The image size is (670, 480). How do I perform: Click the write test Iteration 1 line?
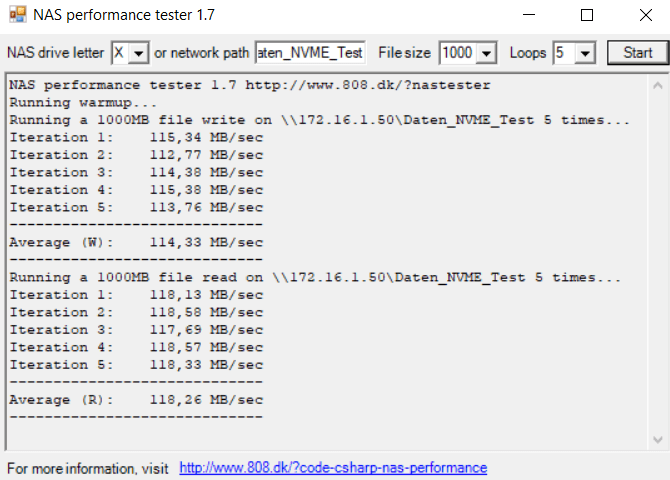point(136,137)
